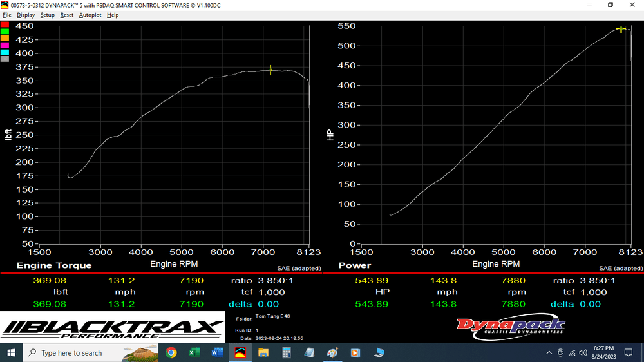This screenshot has height=362, width=644.
Task: Click the yellow 143.8 mph value
Action: pyautogui.click(x=443, y=281)
